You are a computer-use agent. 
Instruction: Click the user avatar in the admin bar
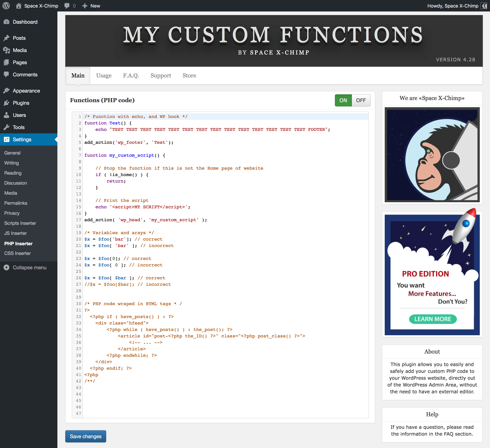point(484,6)
